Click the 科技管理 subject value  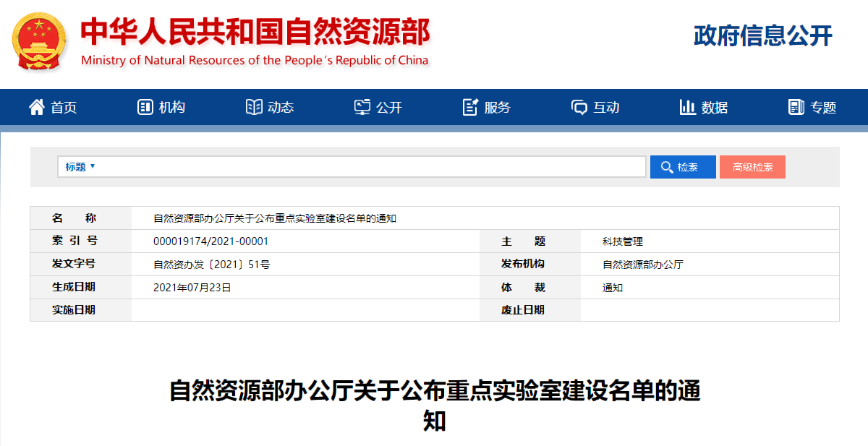click(623, 241)
